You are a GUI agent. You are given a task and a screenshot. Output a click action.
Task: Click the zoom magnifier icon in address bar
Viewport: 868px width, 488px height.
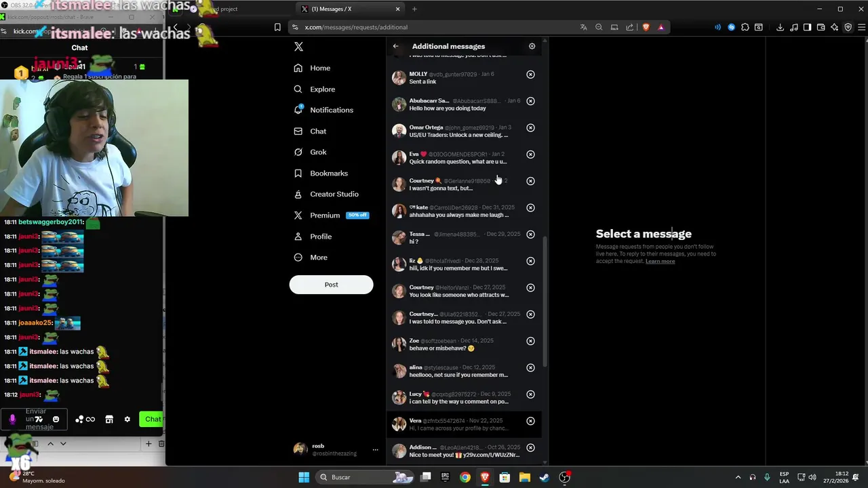click(599, 27)
